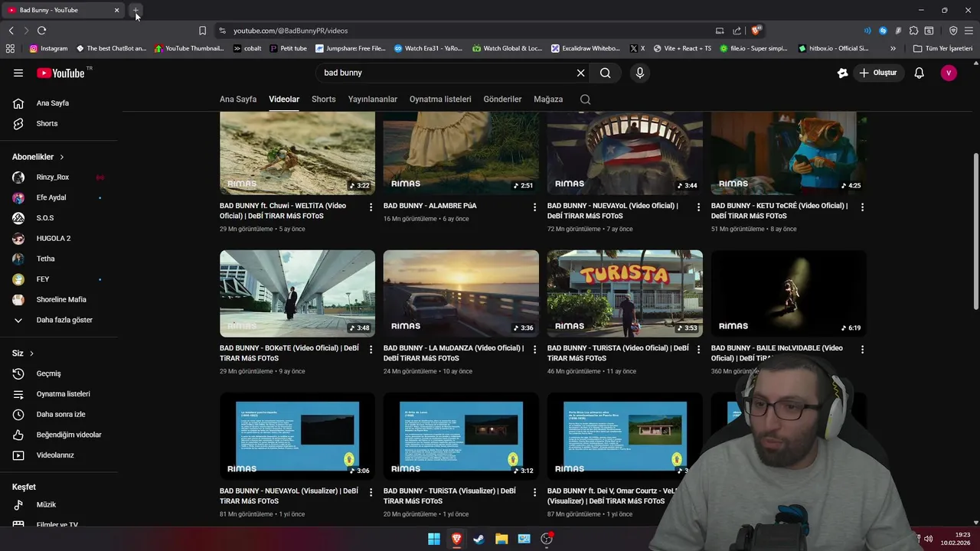Open options menu for WELTiTA video

(371, 207)
